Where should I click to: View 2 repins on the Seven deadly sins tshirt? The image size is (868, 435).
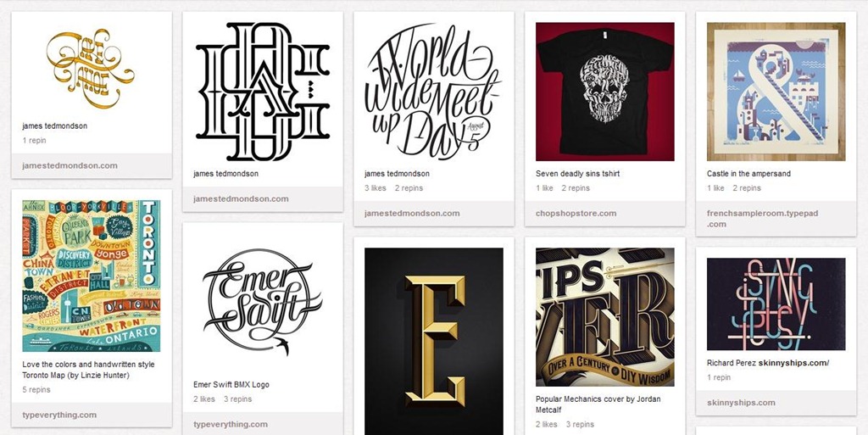click(576, 188)
